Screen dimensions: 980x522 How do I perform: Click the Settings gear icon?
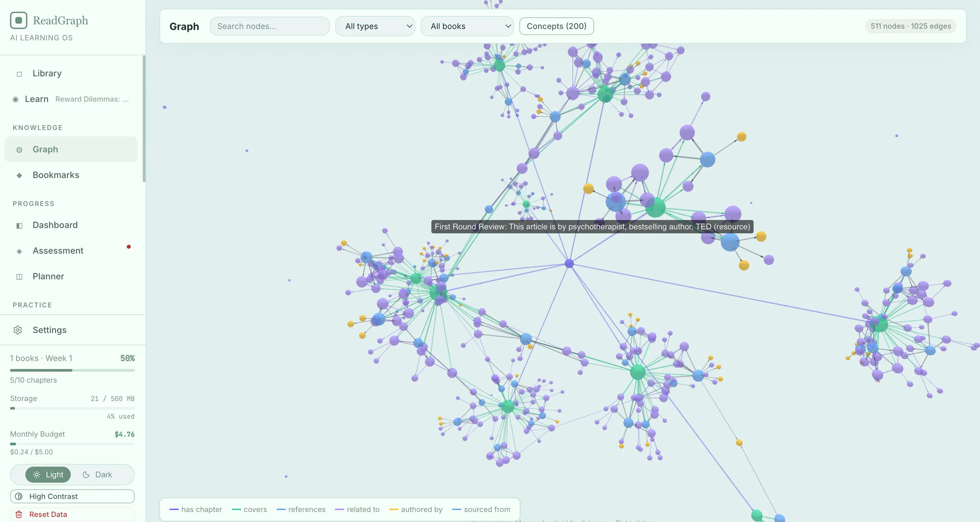point(18,330)
